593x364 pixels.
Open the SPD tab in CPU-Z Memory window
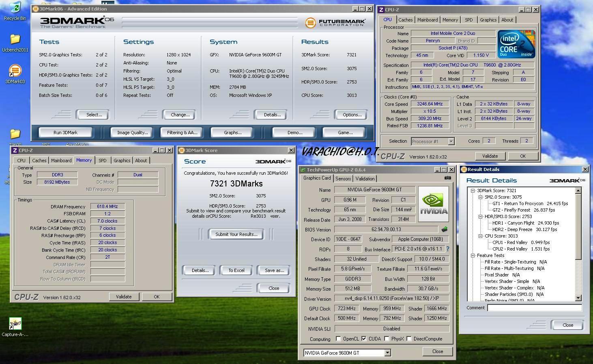click(x=103, y=161)
